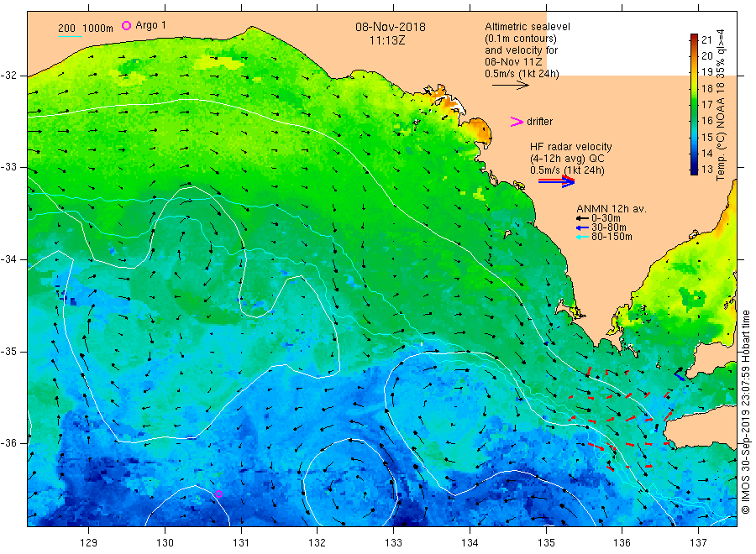Click the longitude 135 axis label

(546, 543)
